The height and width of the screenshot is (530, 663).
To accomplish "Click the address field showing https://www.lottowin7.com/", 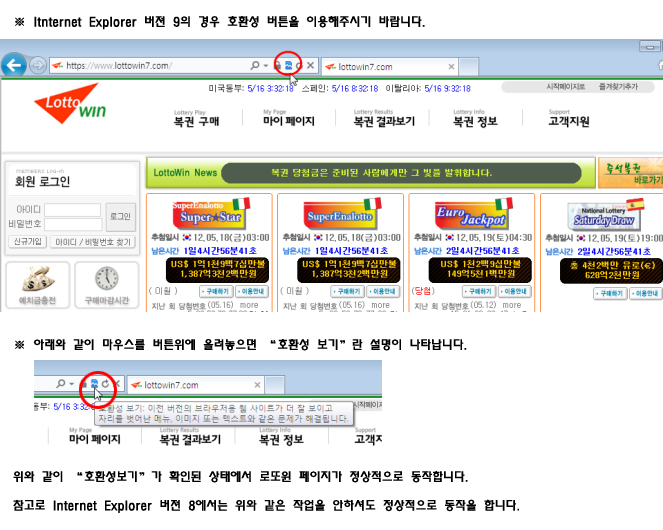I will [x=150, y=66].
